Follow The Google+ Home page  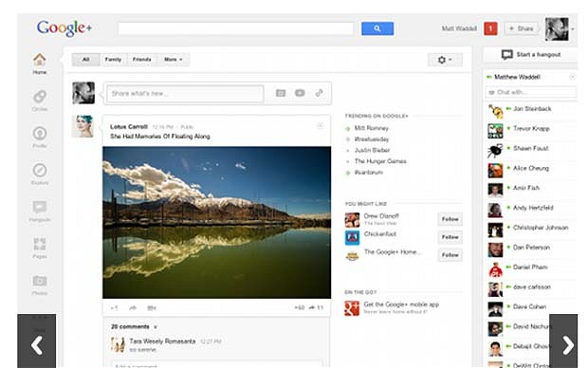450,255
